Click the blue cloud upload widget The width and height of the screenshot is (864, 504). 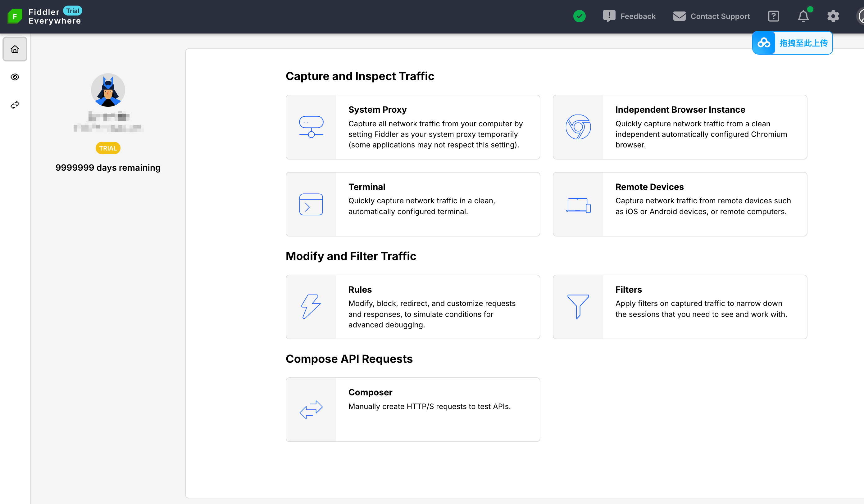pyautogui.click(x=792, y=43)
